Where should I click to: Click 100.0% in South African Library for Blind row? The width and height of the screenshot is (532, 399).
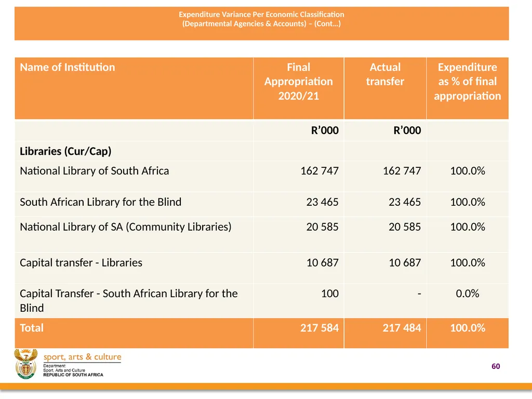click(468, 202)
